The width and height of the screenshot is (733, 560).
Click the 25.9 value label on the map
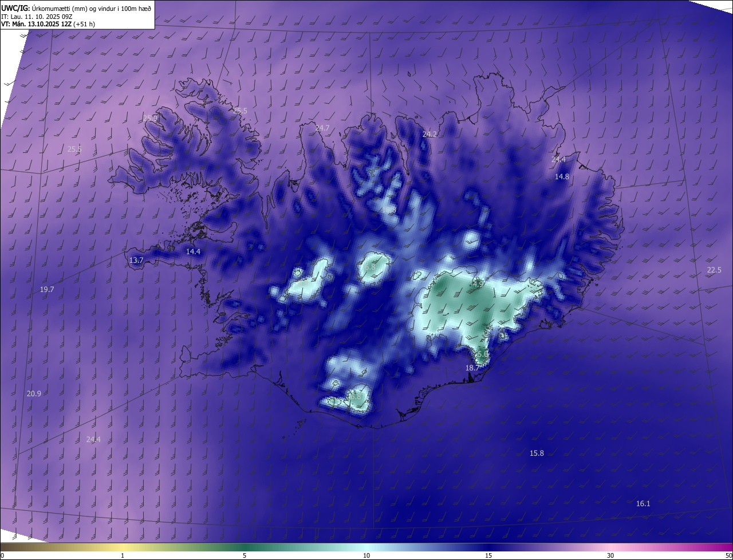[150, 118]
